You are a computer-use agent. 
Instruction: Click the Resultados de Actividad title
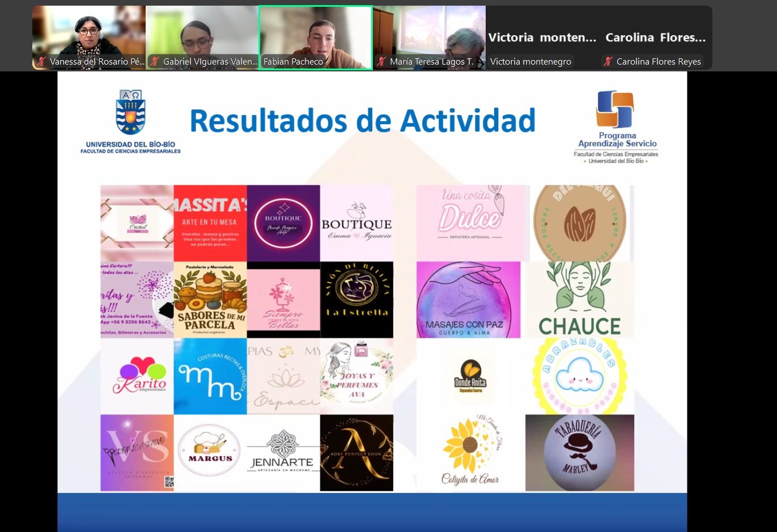[x=363, y=120]
